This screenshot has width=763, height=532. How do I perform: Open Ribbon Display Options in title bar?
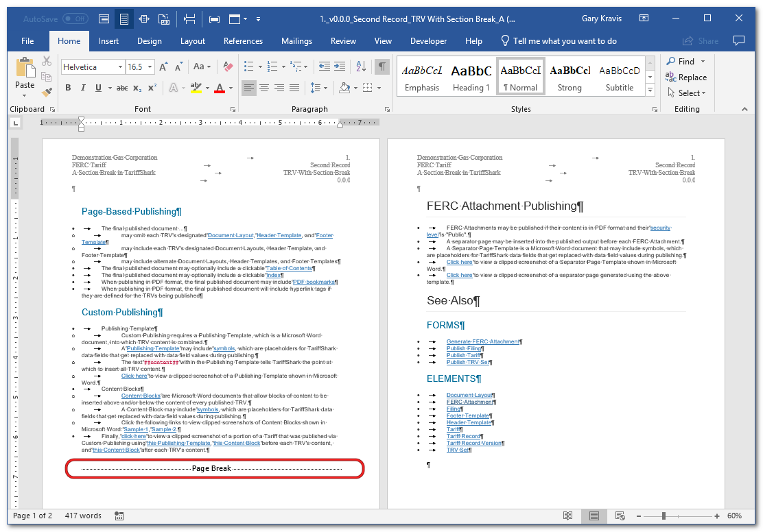[644, 19]
